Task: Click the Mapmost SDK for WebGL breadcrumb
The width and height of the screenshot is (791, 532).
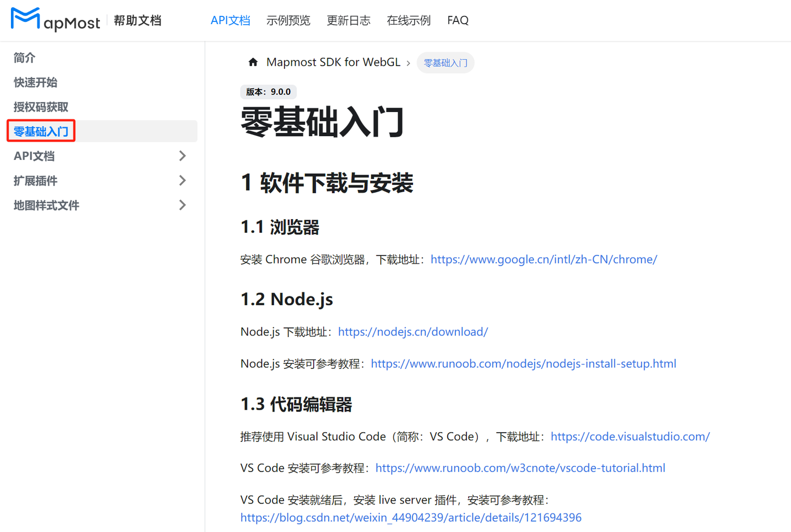Action: (x=333, y=62)
